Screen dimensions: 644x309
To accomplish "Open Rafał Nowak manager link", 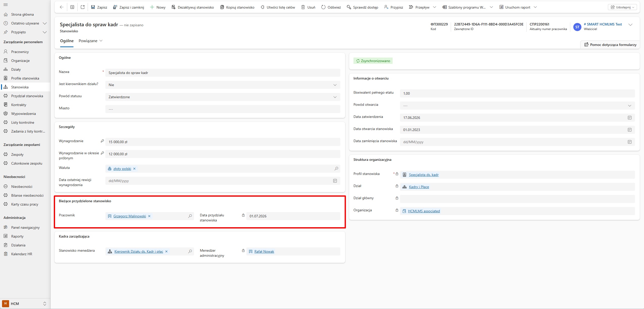I will (x=264, y=251).
